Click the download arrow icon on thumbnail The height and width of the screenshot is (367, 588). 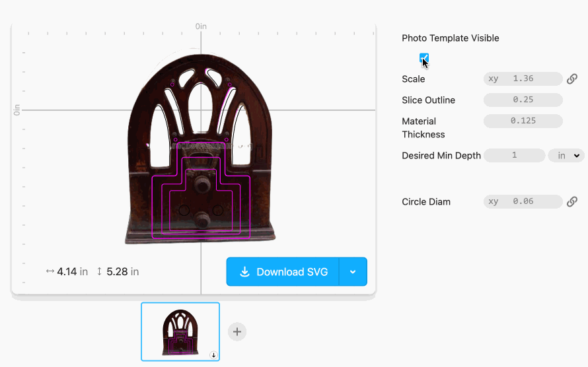[213, 355]
